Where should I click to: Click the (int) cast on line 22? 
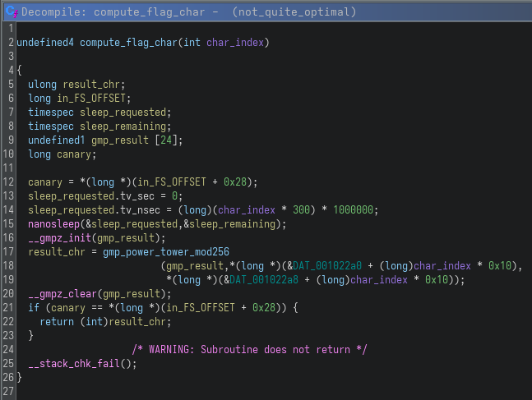click(94, 322)
